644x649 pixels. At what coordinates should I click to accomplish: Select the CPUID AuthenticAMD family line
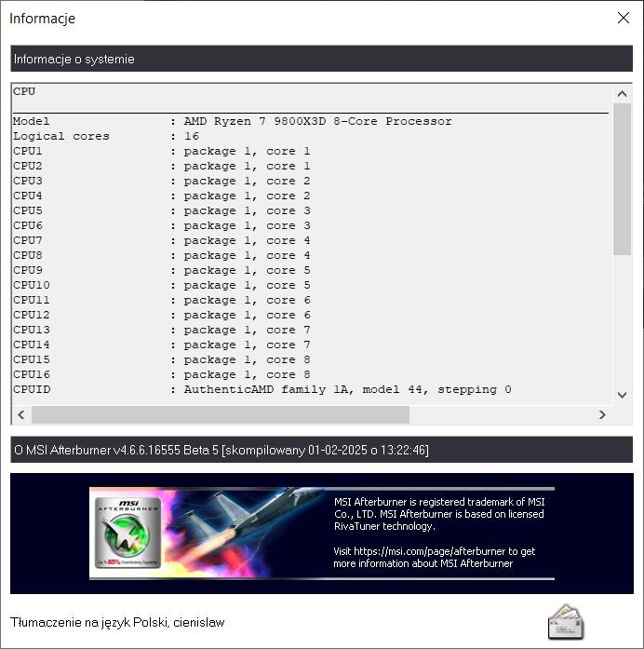point(262,389)
